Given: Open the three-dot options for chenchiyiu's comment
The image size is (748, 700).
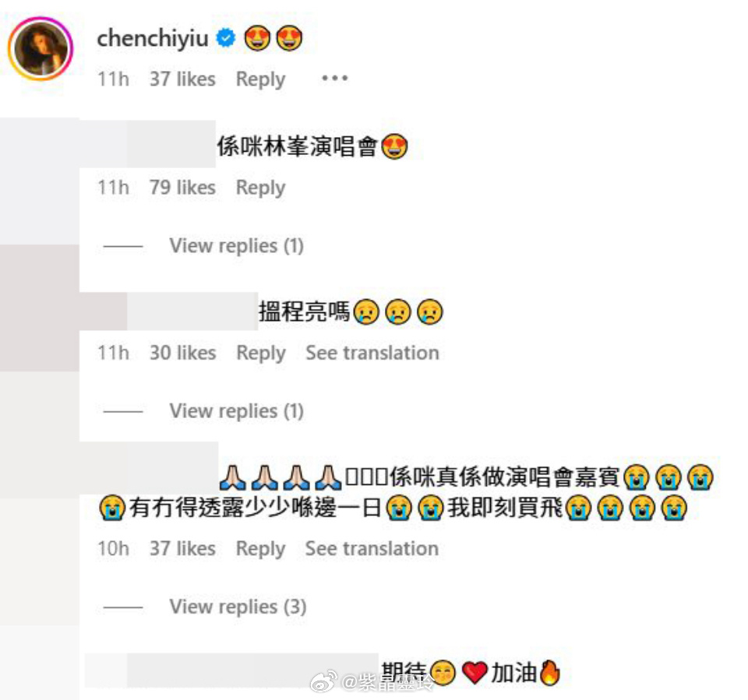Looking at the screenshot, I should [335, 78].
